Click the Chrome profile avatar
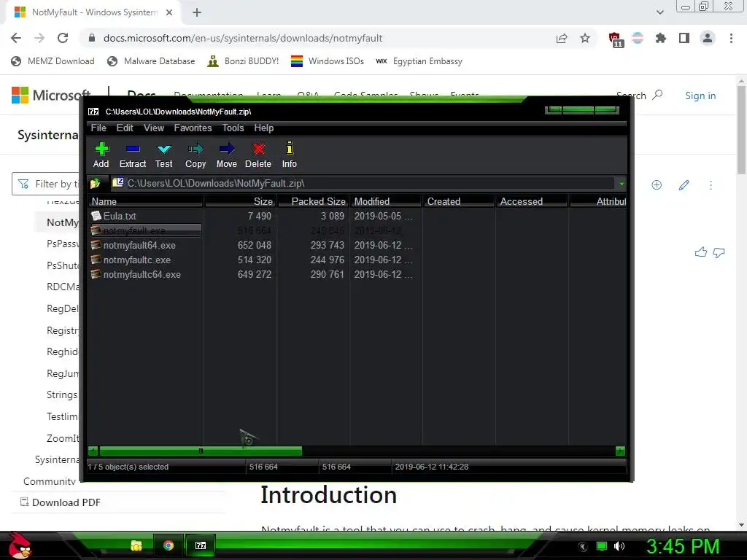This screenshot has height=560, width=747. (x=708, y=38)
